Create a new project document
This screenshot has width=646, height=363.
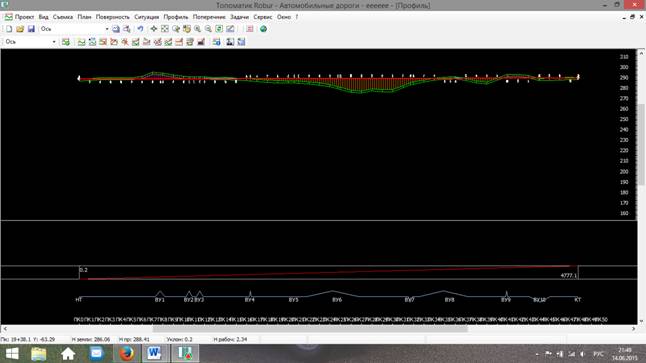click(x=9, y=29)
